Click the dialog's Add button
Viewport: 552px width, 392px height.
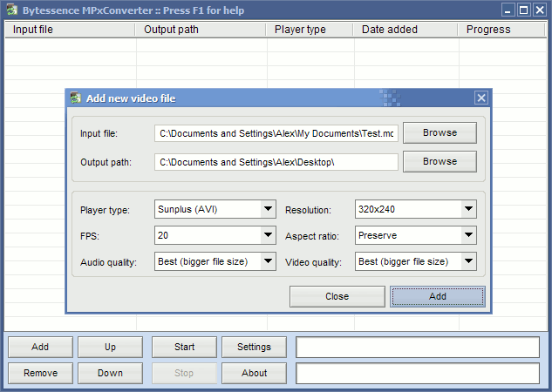pos(438,296)
